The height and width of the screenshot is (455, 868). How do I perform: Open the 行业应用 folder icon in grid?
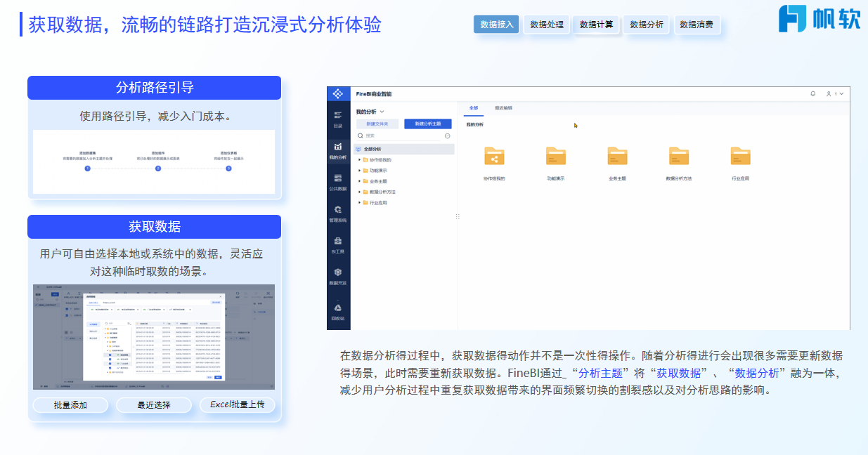(741, 156)
